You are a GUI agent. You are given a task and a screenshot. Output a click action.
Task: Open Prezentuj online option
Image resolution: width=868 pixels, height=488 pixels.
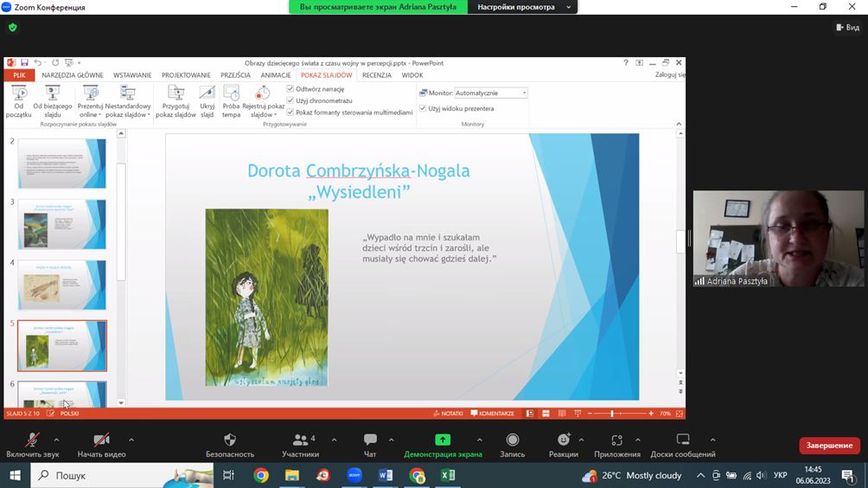pos(90,101)
